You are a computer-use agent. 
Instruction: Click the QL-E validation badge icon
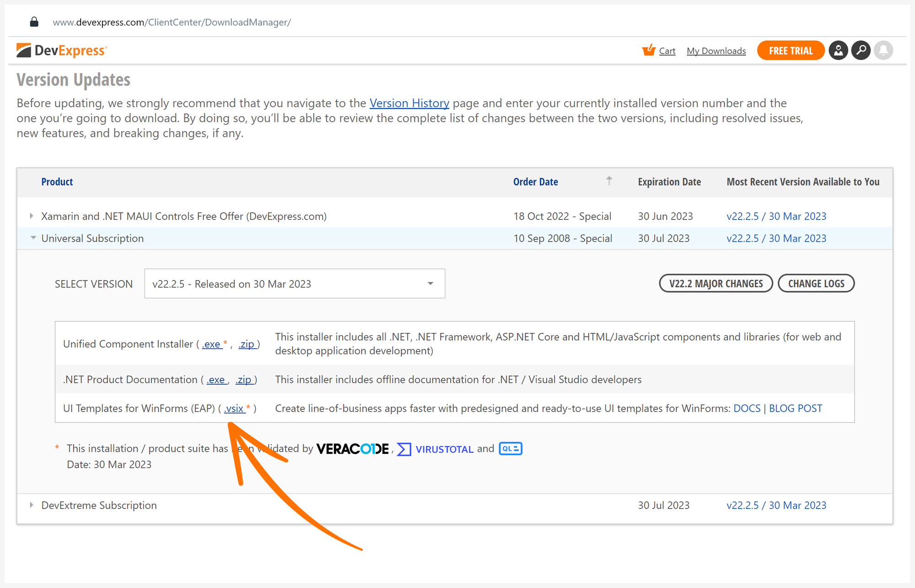click(510, 449)
